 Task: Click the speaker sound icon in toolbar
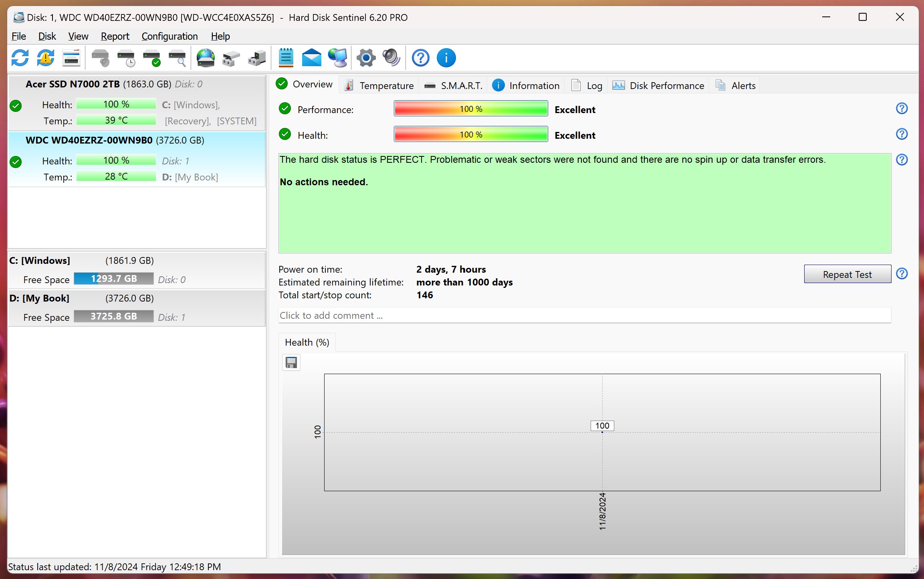(x=391, y=58)
